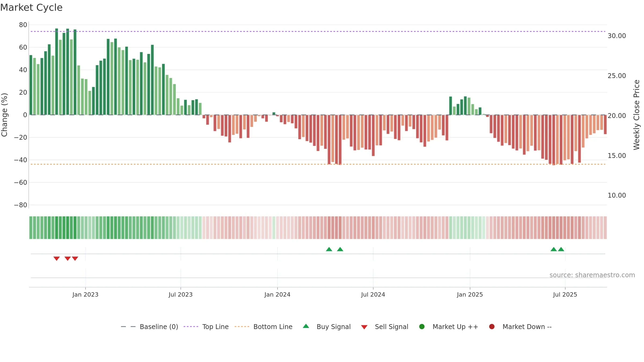The height and width of the screenshot is (362, 644).
Task: Toggle the Market Up ++ legend entry
Action: pyautogui.click(x=449, y=327)
